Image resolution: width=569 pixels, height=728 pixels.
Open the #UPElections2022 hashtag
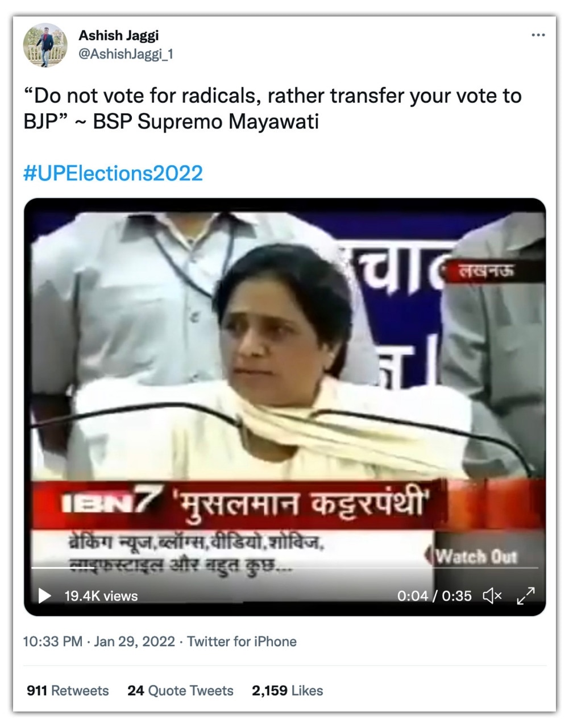pyautogui.click(x=113, y=173)
